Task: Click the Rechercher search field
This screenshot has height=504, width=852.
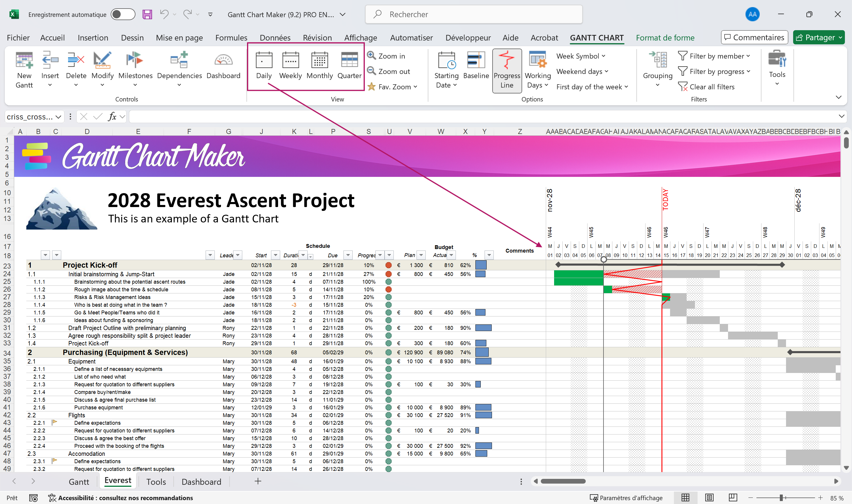Action: [x=473, y=14]
